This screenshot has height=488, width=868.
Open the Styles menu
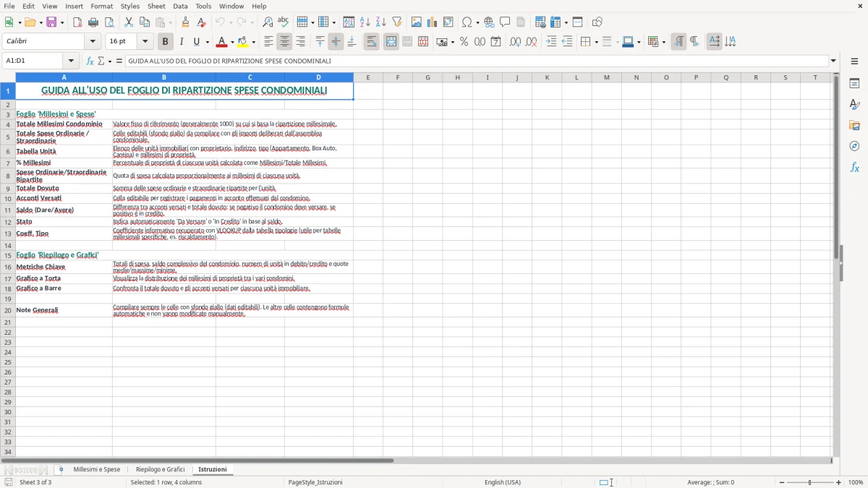[x=130, y=6]
